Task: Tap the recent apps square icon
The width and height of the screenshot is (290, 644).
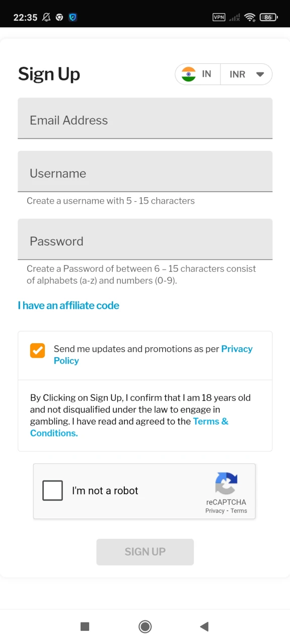Action: click(85, 626)
